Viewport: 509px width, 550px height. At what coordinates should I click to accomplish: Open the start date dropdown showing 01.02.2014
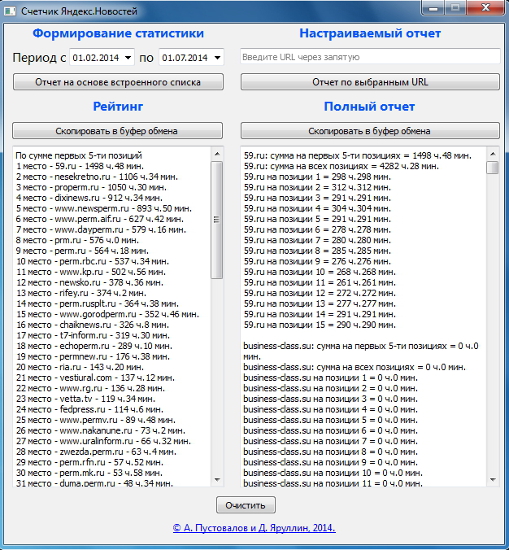point(128,58)
